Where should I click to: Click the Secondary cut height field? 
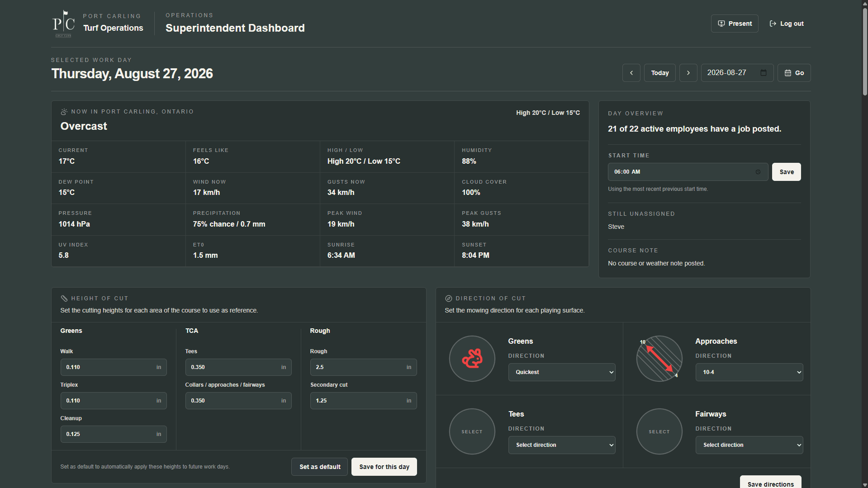pos(364,401)
